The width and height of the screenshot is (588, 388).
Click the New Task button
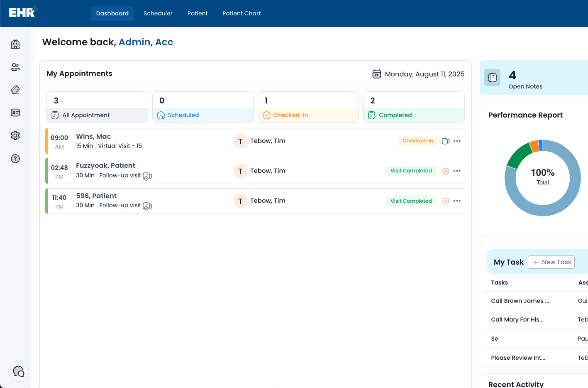(x=551, y=262)
